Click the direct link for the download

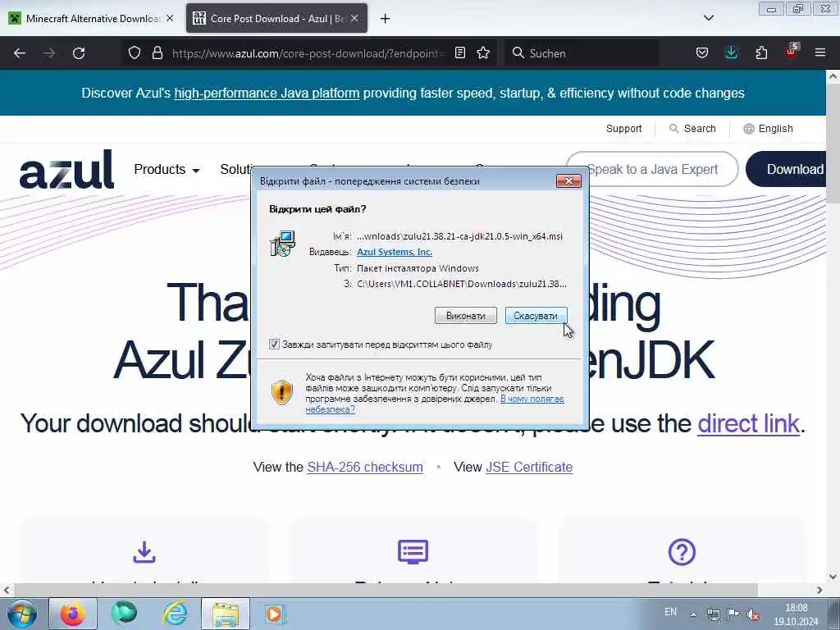(748, 423)
